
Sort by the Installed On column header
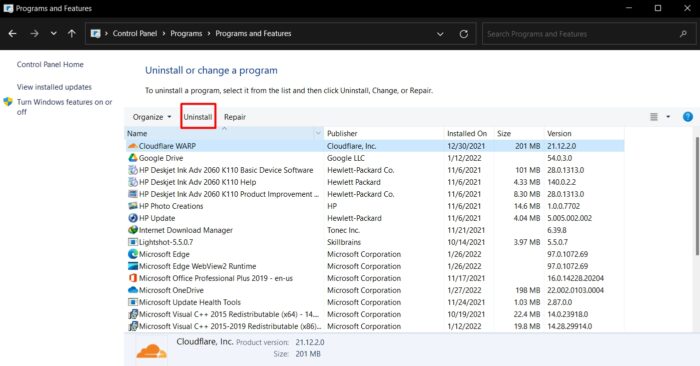click(469, 133)
